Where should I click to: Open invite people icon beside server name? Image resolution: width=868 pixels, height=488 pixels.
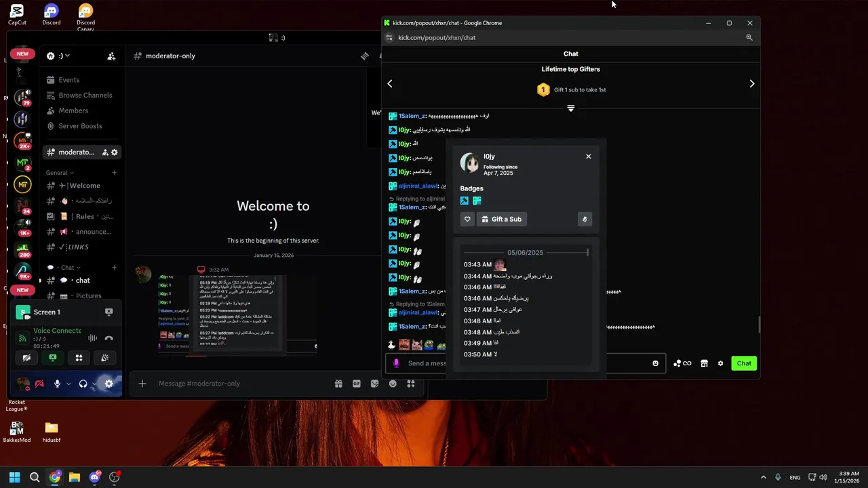pyautogui.click(x=111, y=56)
